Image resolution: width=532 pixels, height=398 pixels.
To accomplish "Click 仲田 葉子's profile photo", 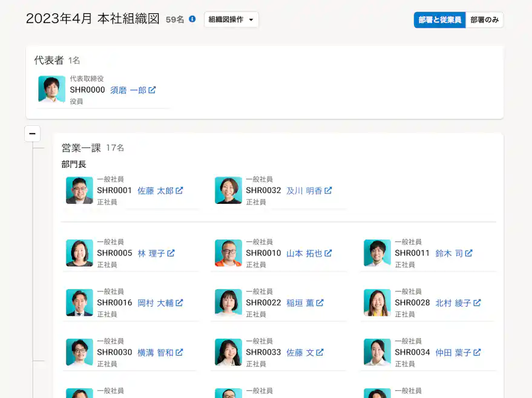I will [x=377, y=352].
